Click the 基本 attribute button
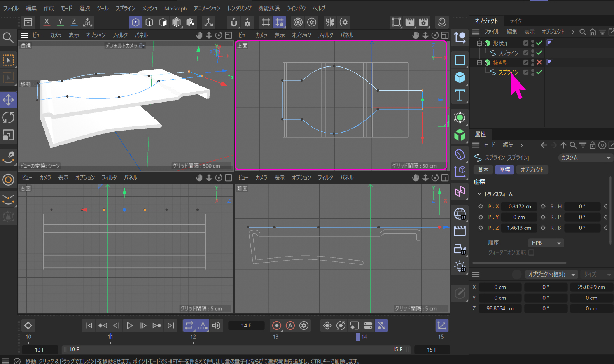The height and width of the screenshot is (364, 614). tap(483, 170)
